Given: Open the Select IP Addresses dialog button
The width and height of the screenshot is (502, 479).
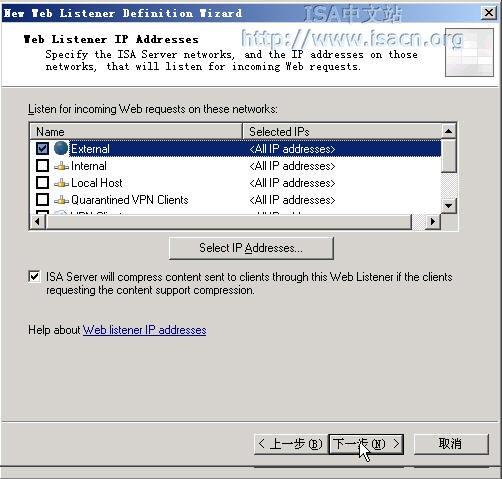Looking at the screenshot, I should (x=251, y=248).
